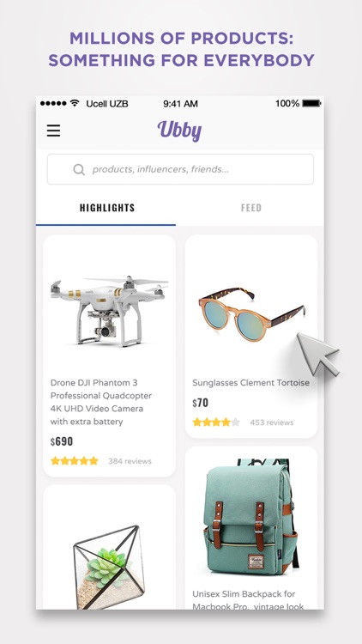Tap the battery icon in status bar
The image size is (362, 644).
click(x=311, y=104)
